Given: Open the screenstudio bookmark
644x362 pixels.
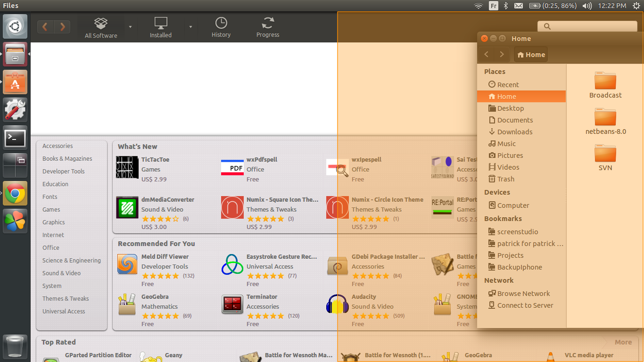Looking at the screenshot, I should click(x=521, y=232).
